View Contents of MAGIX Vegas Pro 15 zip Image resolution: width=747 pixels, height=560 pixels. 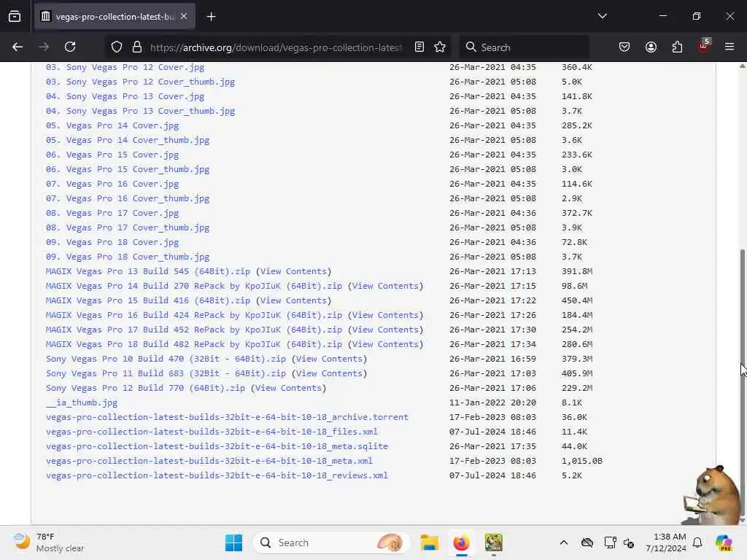(293, 300)
